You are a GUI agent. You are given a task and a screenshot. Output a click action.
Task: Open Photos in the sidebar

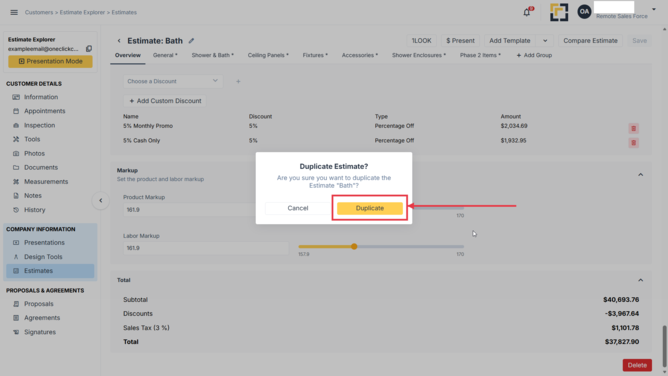click(34, 153)
